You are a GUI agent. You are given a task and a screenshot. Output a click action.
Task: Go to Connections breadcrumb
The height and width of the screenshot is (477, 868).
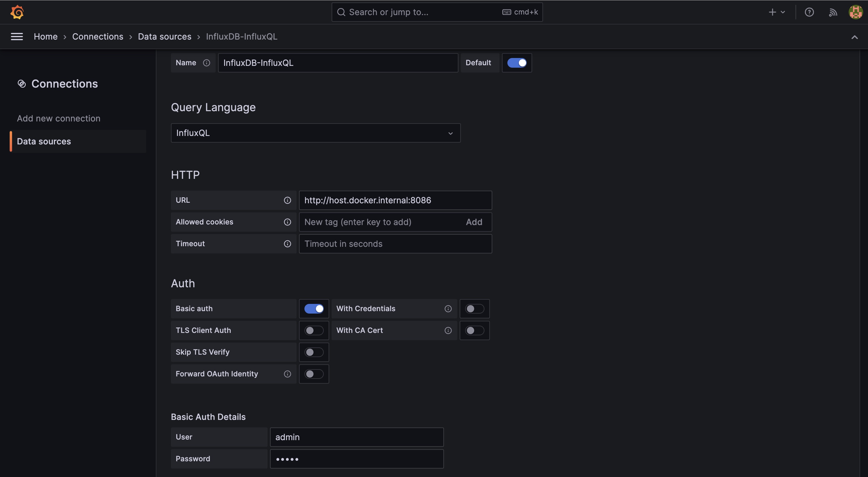pos(98,37)
